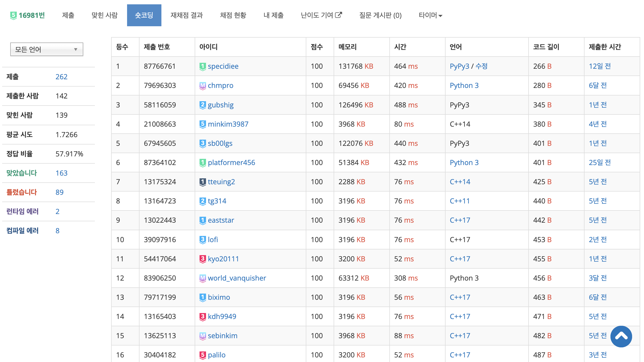Screen dimensions: 644x362
Task: Click the external link icon on 난이도 기여
Action: (x=338, y=15)
